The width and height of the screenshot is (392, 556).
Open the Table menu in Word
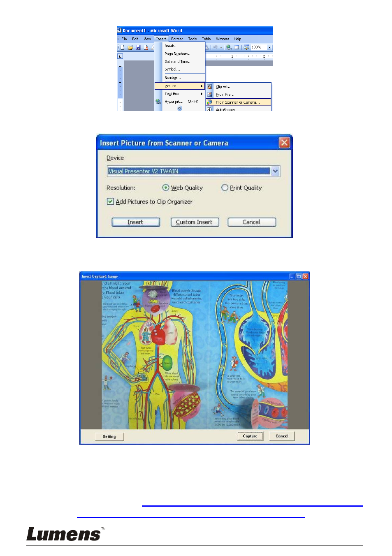(206, 39)
